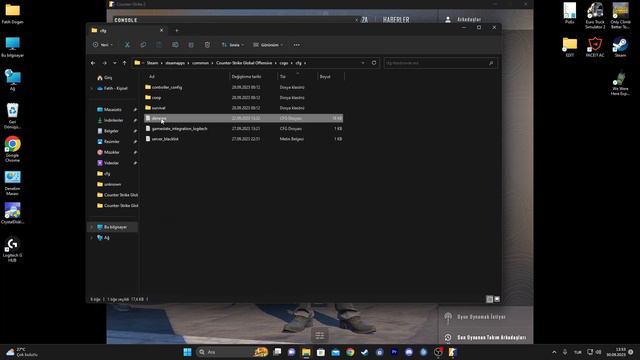
Task: Open Bu bilgisayar desktop icon
Action: (13, 47)
